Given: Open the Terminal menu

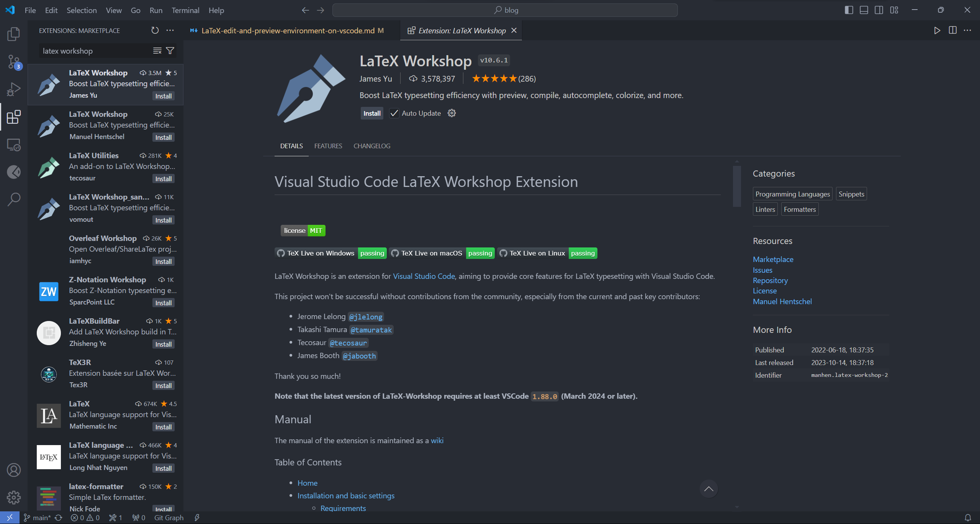Looking at the screenshot, I should click(185, 10).
